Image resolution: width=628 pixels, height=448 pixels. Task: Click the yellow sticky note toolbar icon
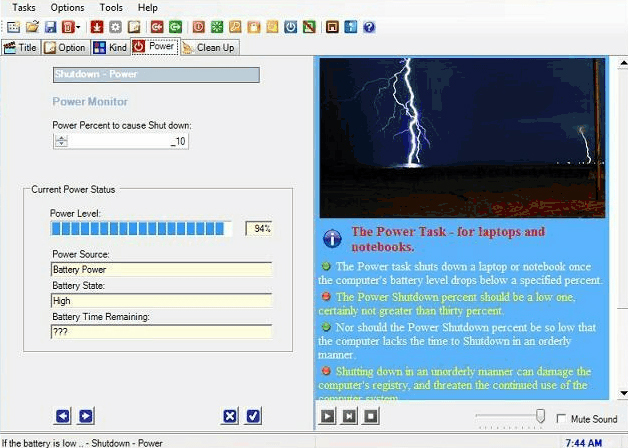[x=272, y=27]
